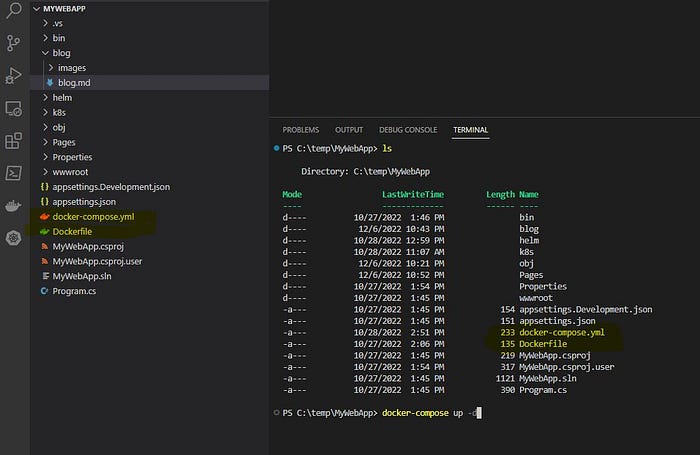Open the Run and Debug view
700x455 pixels.
click(x=13, y=75)
